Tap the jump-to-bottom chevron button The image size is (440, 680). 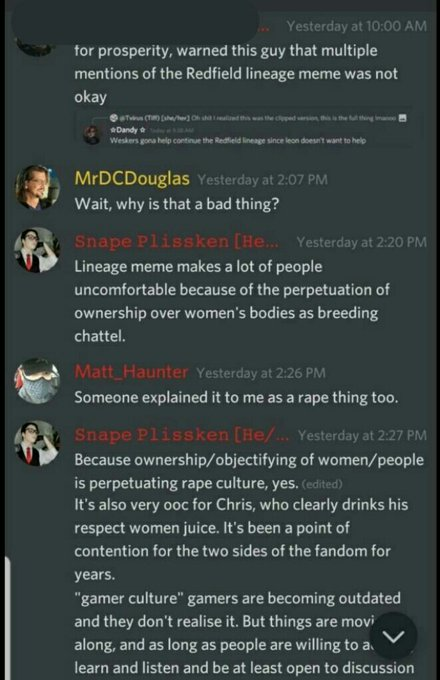tap(394, 636)
